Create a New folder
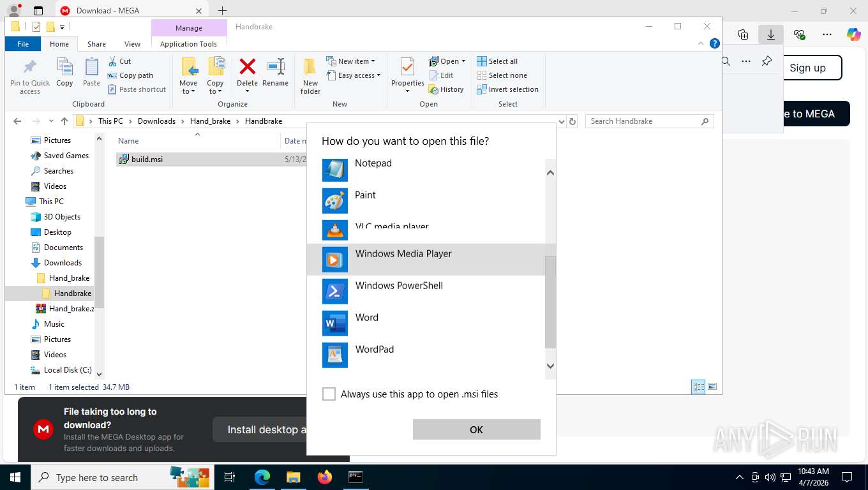The height and width of the screenshot is (490, 868). 310,76
